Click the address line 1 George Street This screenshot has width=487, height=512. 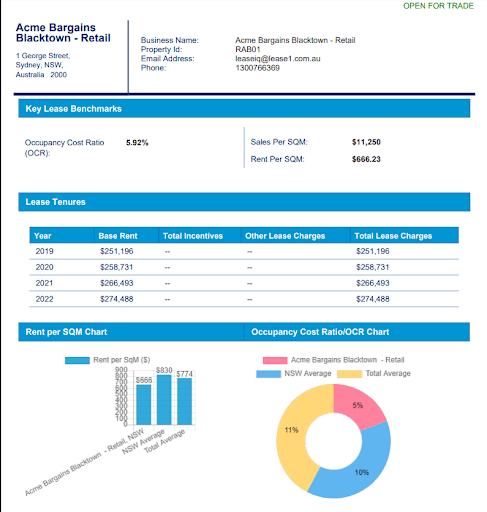tap(43, 56)
